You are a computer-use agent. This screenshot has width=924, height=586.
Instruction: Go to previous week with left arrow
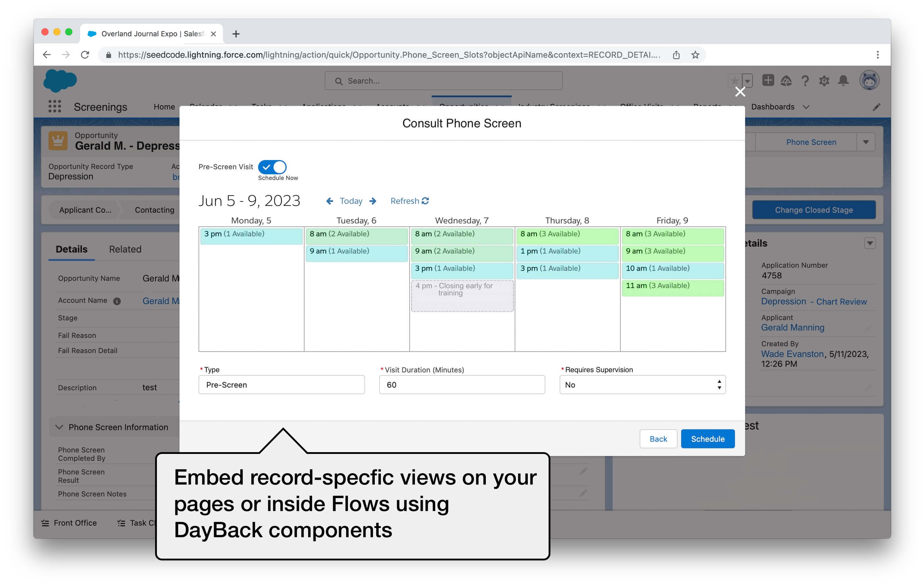329,201
